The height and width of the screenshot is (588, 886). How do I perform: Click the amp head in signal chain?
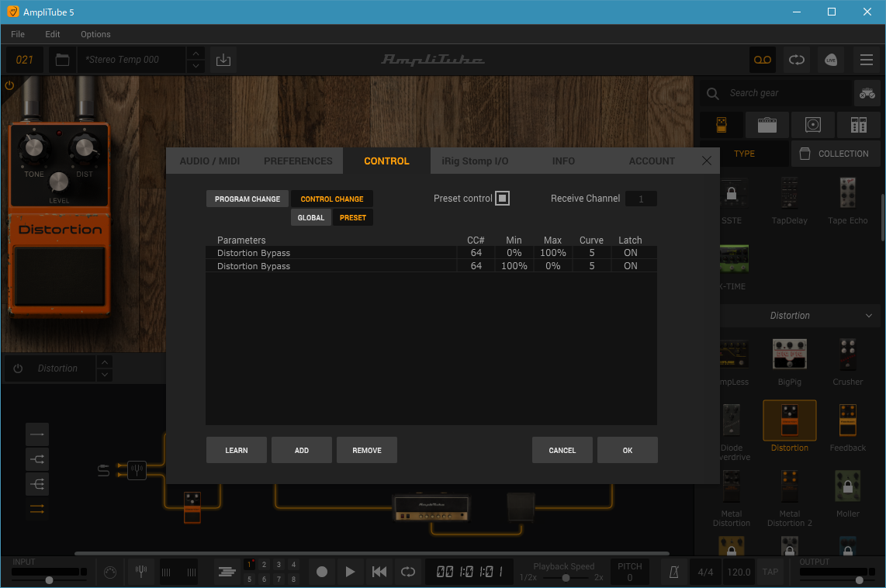pyautogui.click(x=431, y=507)
